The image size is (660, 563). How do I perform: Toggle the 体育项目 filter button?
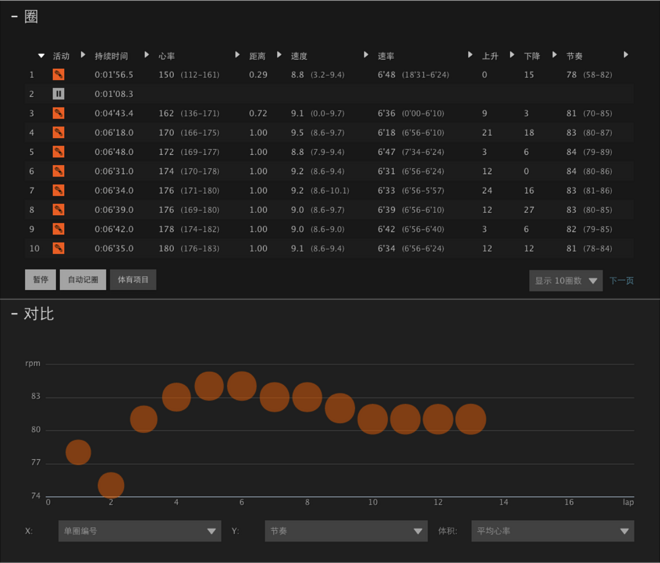[132, 280]
